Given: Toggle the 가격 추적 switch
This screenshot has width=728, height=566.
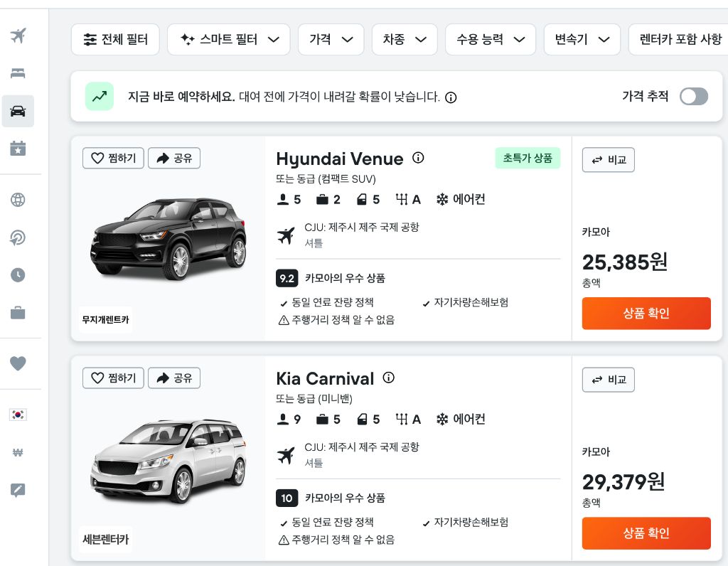Looking at the screenshot, I should click(693, 97).
